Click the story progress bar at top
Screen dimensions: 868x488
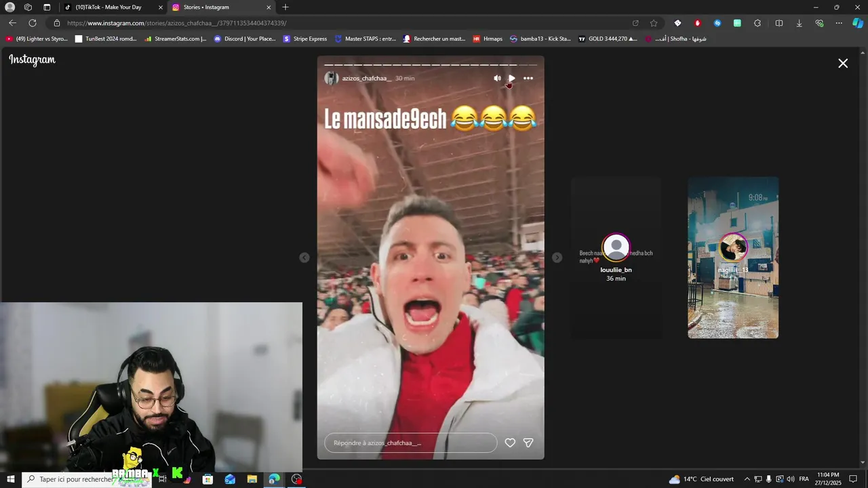tap(431, 65)
